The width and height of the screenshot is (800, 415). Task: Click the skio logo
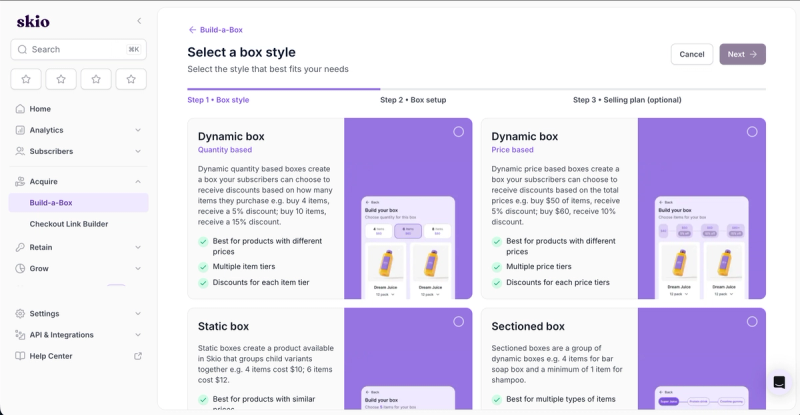tap(33, 21)
